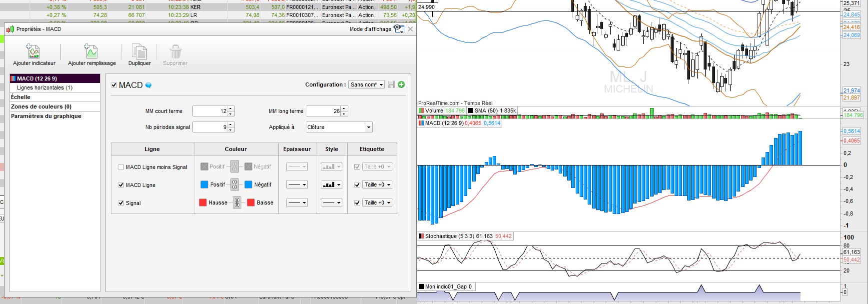Open Zones de couleurs (0) section
868x304 pixels.
[55, 106]
